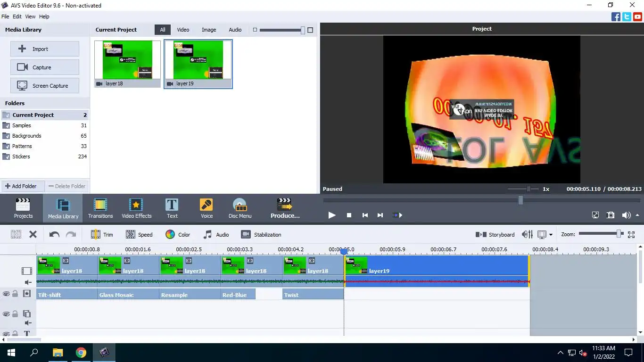644x362 pixels.
Task: Show All media filter tab
Action: coord(162,30)
